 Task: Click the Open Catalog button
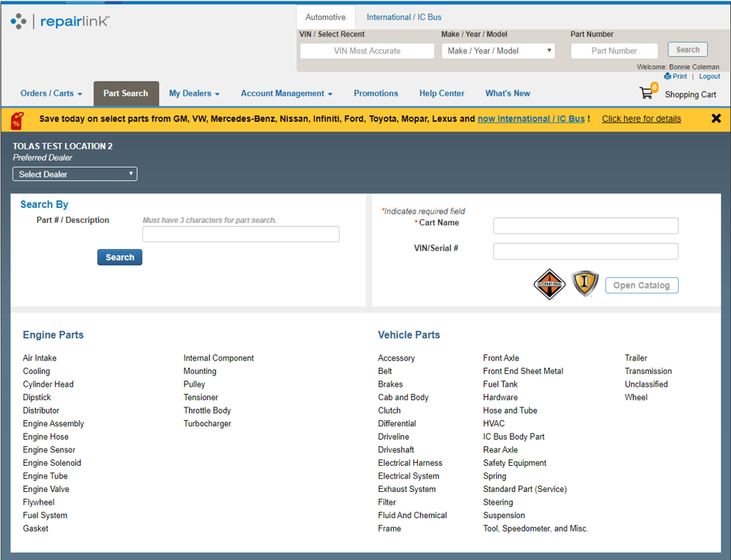[x=641, y=286]
